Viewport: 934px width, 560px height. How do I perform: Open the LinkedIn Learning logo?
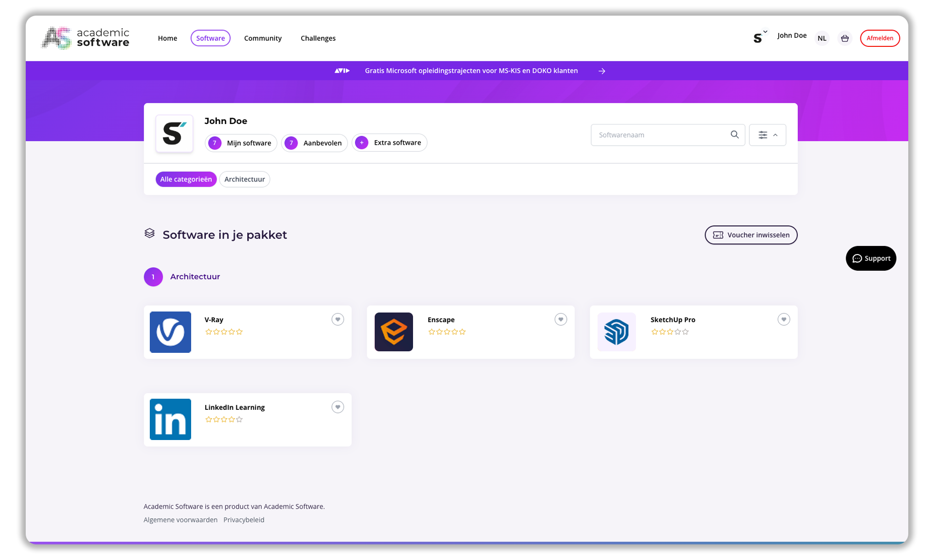point(170,419)
